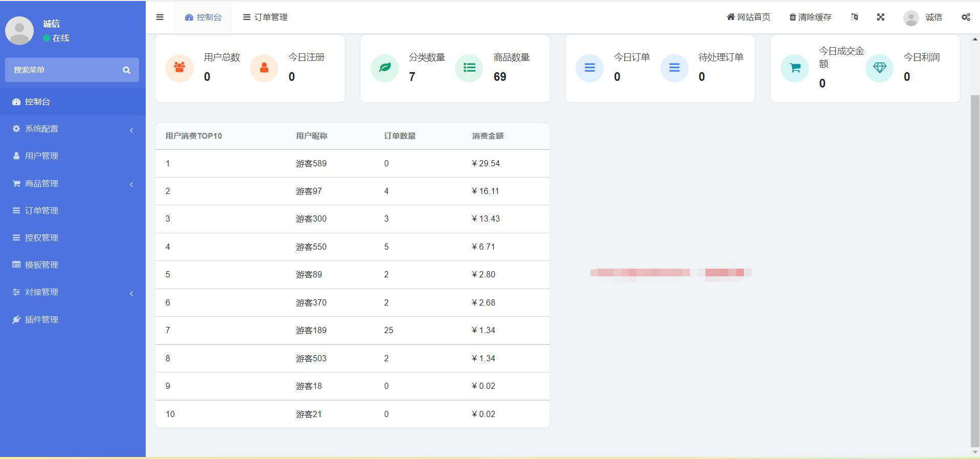This screenshot has height=459, width=980.
Task: Select user 游客189 in the table
Action: (x=311, y=331)
